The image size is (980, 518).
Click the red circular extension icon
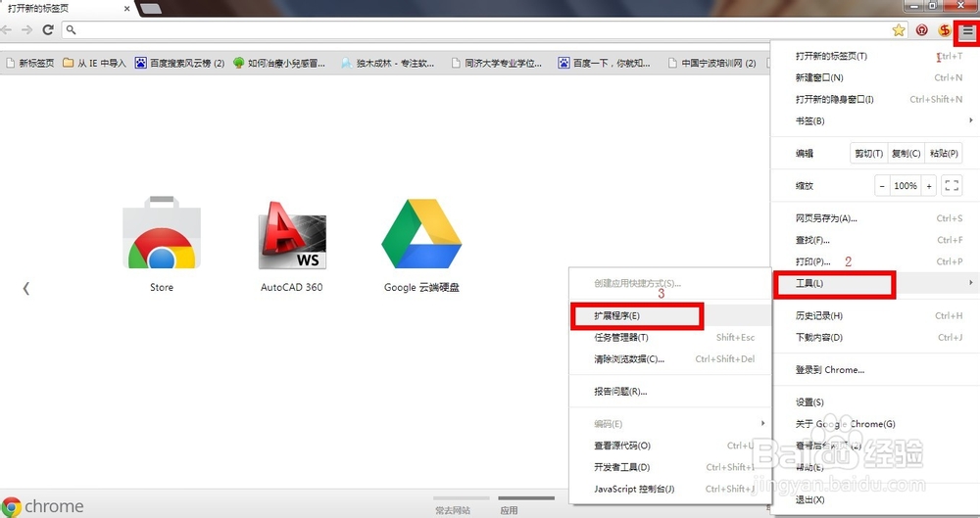(x=921, y=30)
